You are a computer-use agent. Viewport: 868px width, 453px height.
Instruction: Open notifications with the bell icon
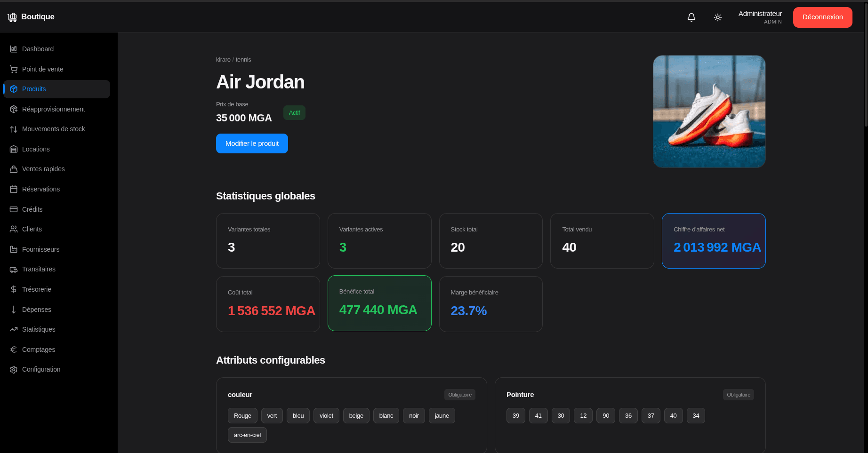point(691,17)
